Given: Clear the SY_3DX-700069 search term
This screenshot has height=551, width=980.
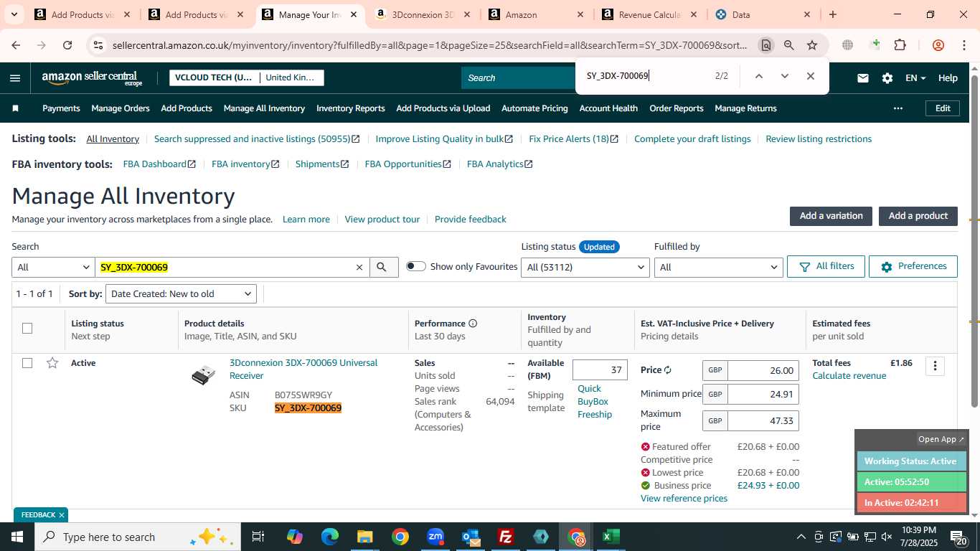Looking at the screenshot, I should [359, 267].
